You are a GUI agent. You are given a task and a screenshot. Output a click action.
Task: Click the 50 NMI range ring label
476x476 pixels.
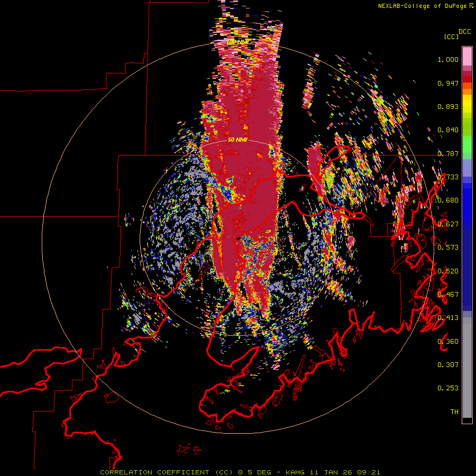237,140
